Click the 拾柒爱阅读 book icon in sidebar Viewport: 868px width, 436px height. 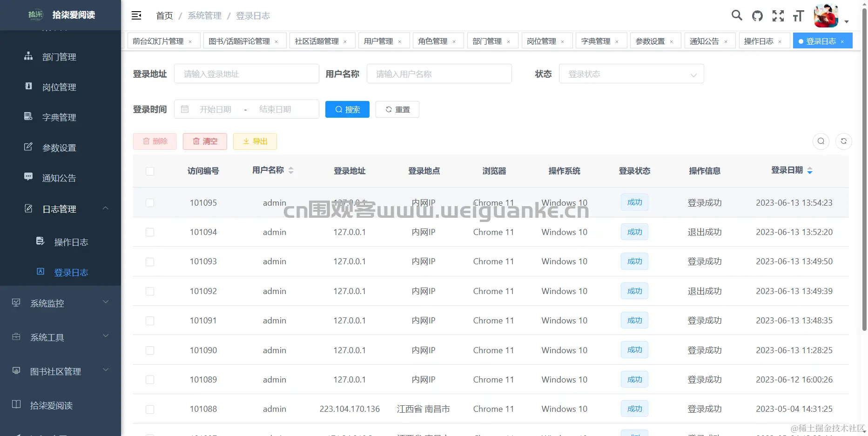click(16, 404)
